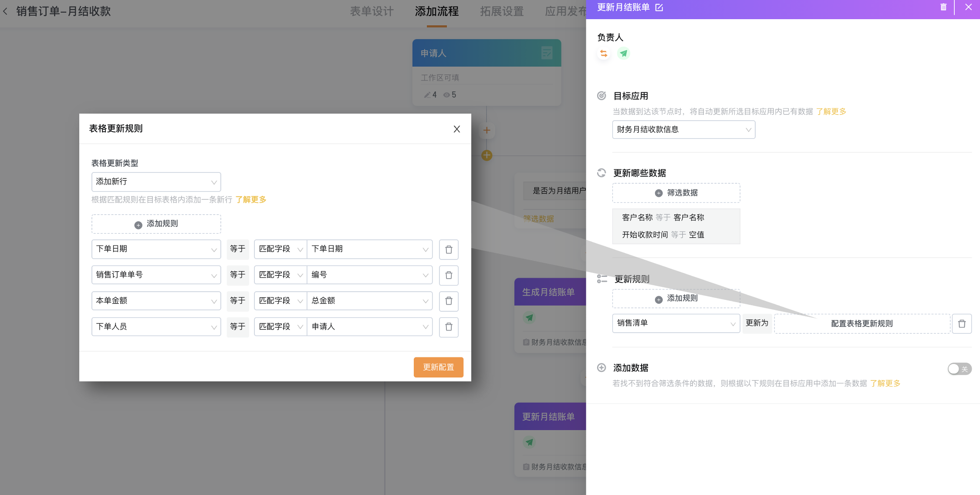Image resolution: width=980 pixels, height=495 pixels.
Task: Open the 本单金额 field dropdown
Action: (x=156, y=301)
